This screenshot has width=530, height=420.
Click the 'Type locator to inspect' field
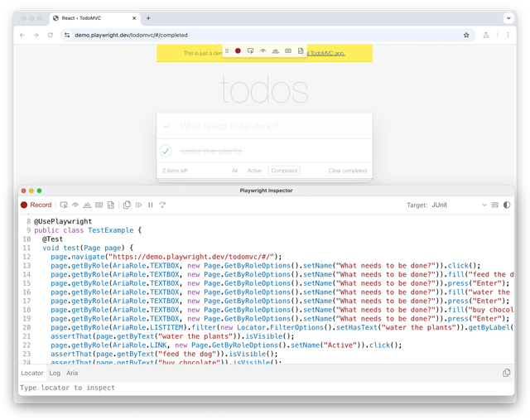tap(248, 388)
